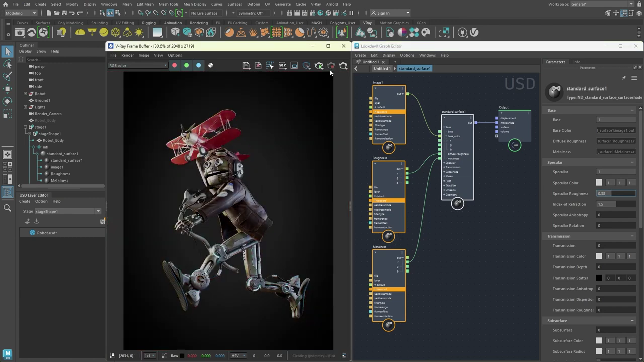
Task: Click the clear image icon in Frame Buffer
Action: [258, 65]
